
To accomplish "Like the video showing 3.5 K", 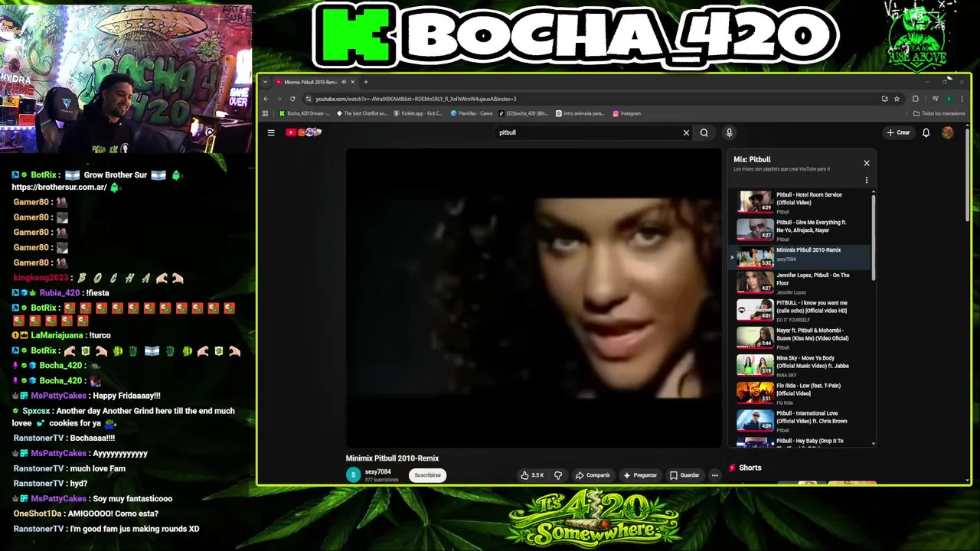I will click(x=532, y=475).
